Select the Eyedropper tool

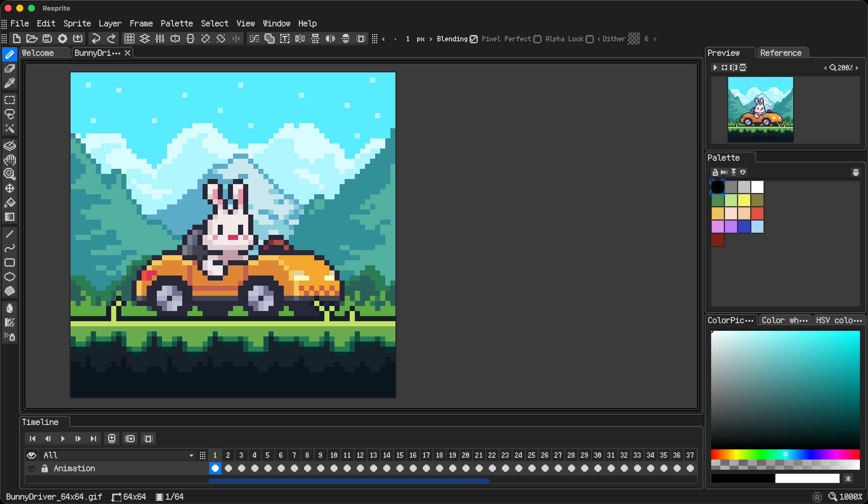(10, 83)
